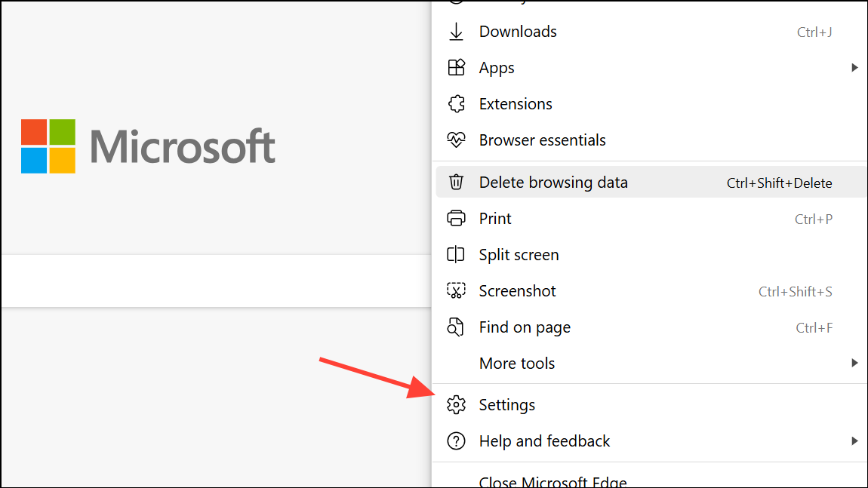
Task: Click the Print printer icon
Action: 456,219
